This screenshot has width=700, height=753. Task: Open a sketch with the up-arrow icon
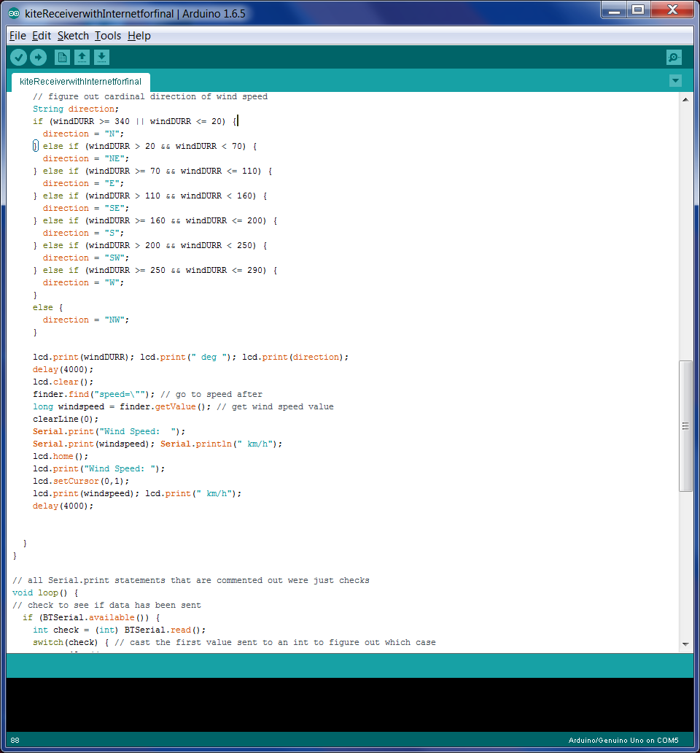click(x=82, y=58)
